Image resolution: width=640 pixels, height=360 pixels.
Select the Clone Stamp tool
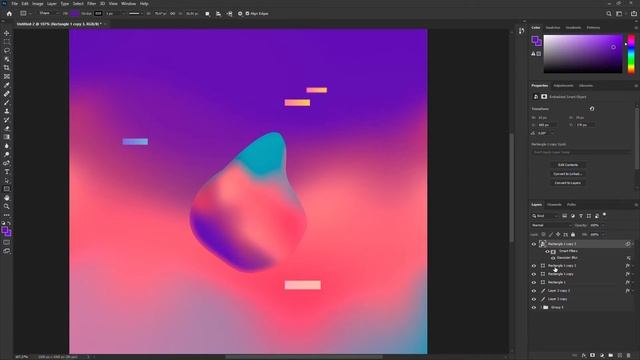point(7,111)
